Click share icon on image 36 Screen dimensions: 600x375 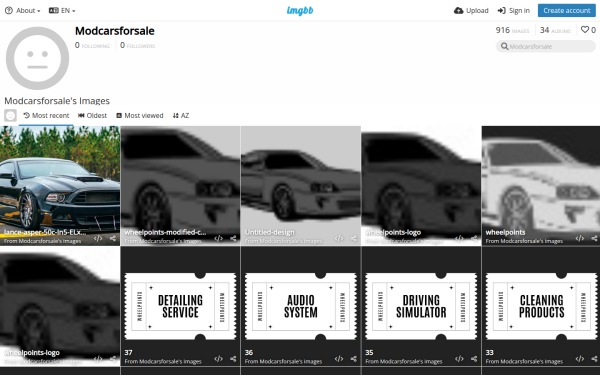tap(354, 359)
